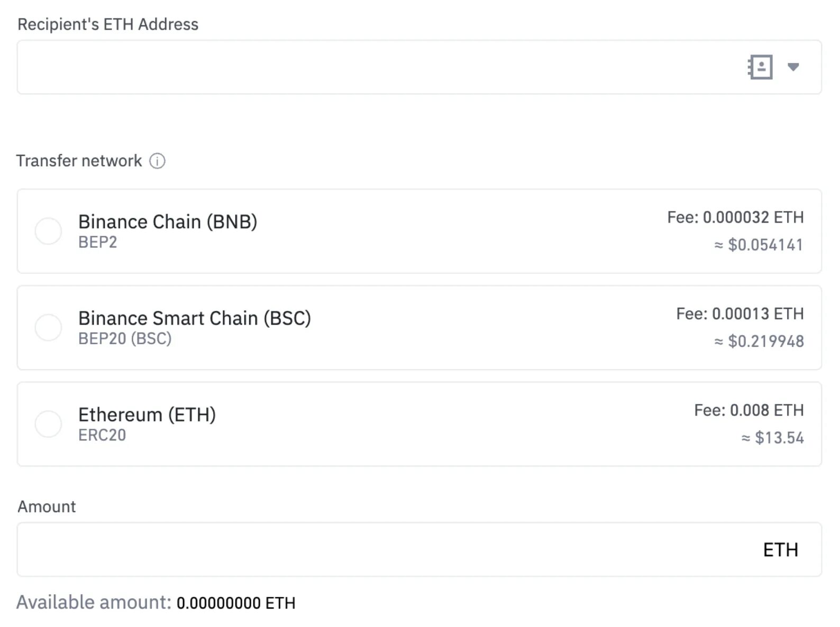
Task: Open the address book icon
Action: click(x=760, y=67)
